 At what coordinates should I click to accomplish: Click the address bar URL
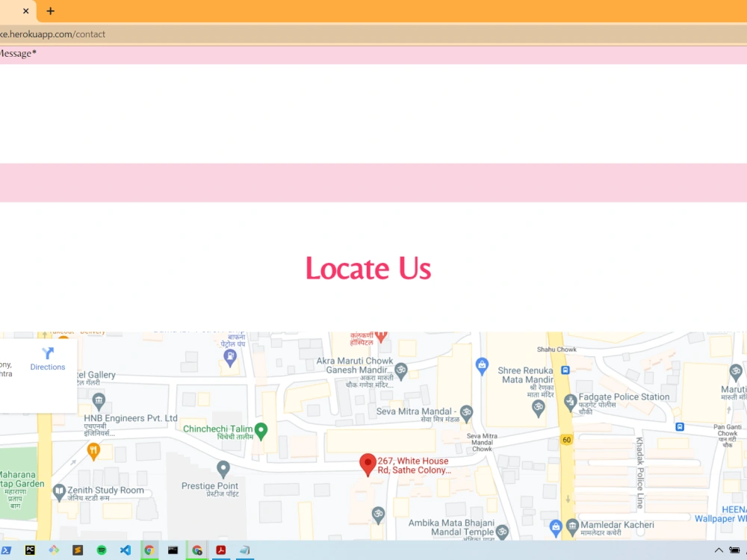52,34
